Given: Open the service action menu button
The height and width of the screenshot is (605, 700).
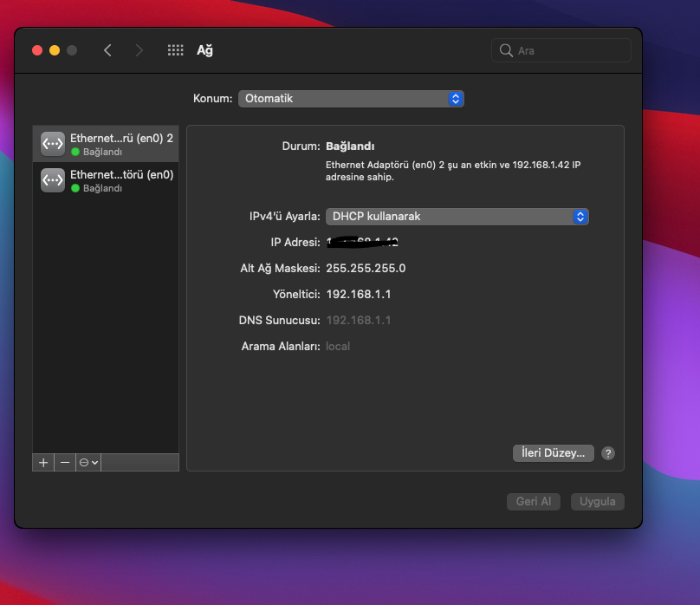Looking at the screenshot, I should pos(88,463).
